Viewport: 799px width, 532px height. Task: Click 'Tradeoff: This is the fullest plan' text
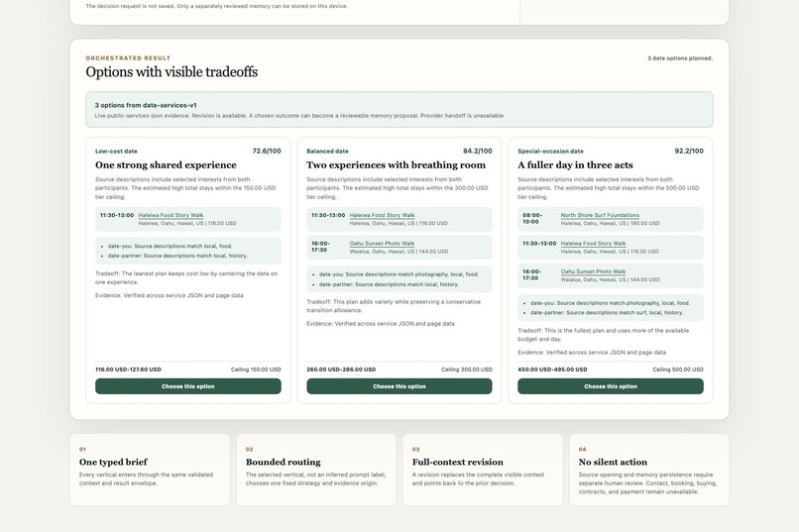[x=604, y=335]
